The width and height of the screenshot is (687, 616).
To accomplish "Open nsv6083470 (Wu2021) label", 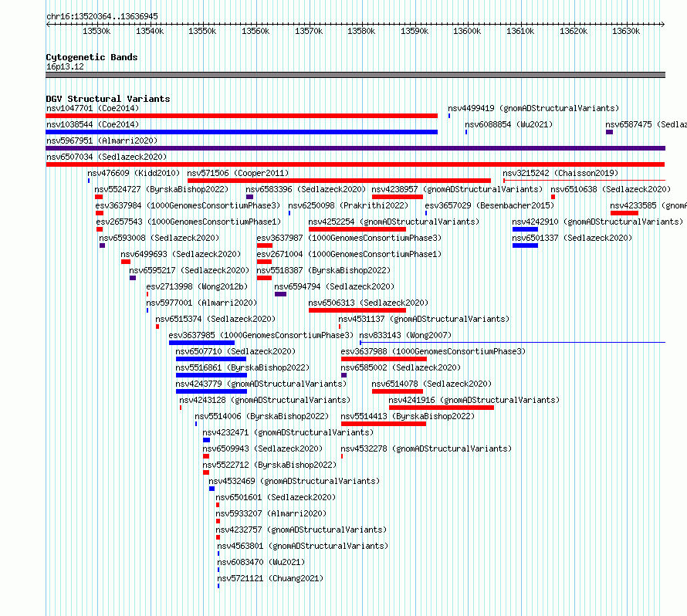I will point(261,562).
